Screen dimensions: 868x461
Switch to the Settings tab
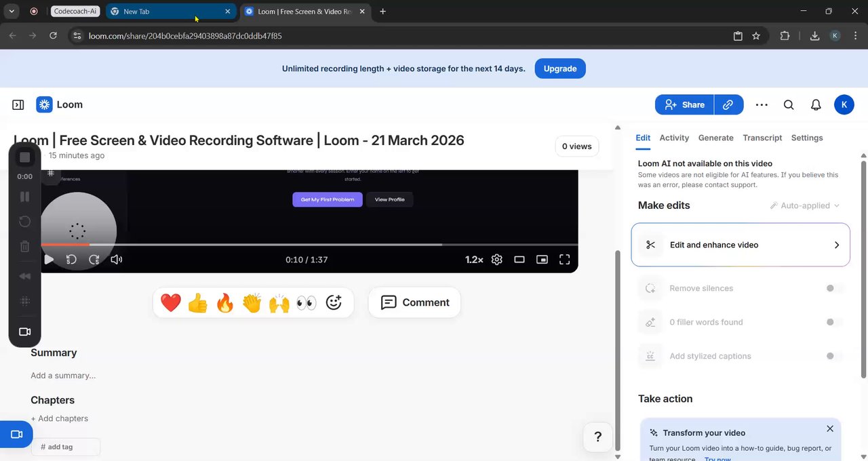(x=807, y=138)
